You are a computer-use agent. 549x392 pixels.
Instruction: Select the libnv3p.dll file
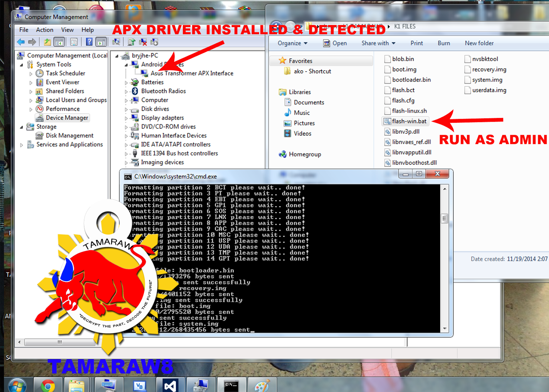click(x=402, y=131)
